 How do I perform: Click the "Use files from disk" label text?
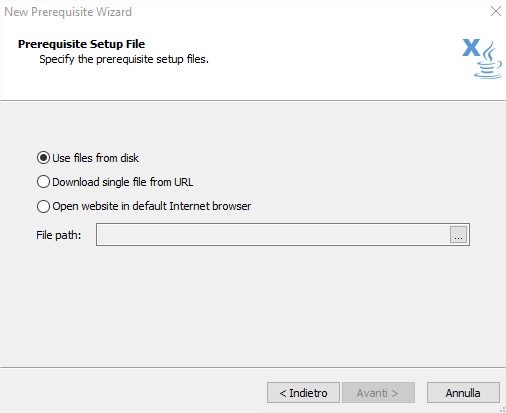95,158
